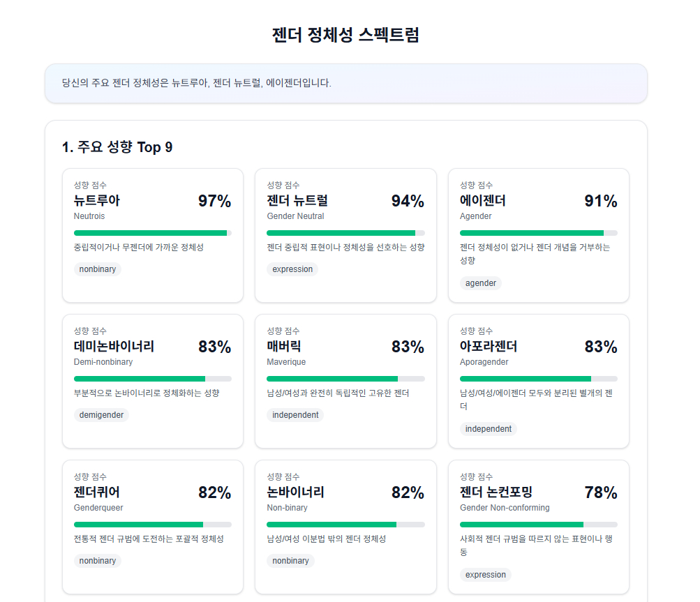Click the '1. 주요 성향 Top 9' section heading
This screenshot has width=700, height=602.
[117, 147]
